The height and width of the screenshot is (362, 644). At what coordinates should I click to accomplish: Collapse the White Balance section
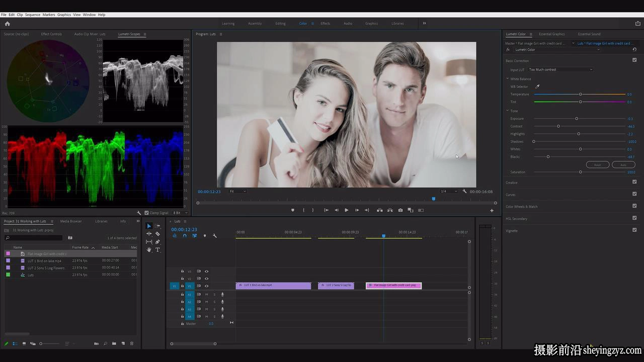click(x=508, y=78)
